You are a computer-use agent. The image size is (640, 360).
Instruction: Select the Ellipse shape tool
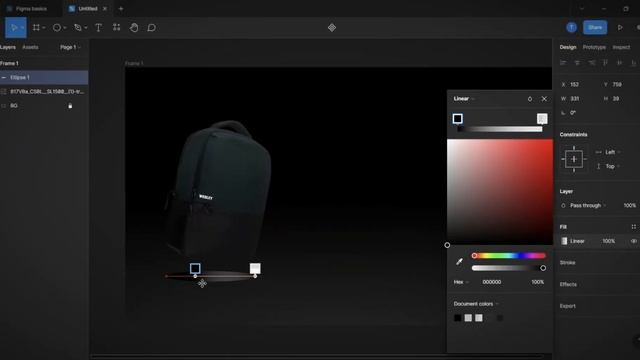[57, 27]
